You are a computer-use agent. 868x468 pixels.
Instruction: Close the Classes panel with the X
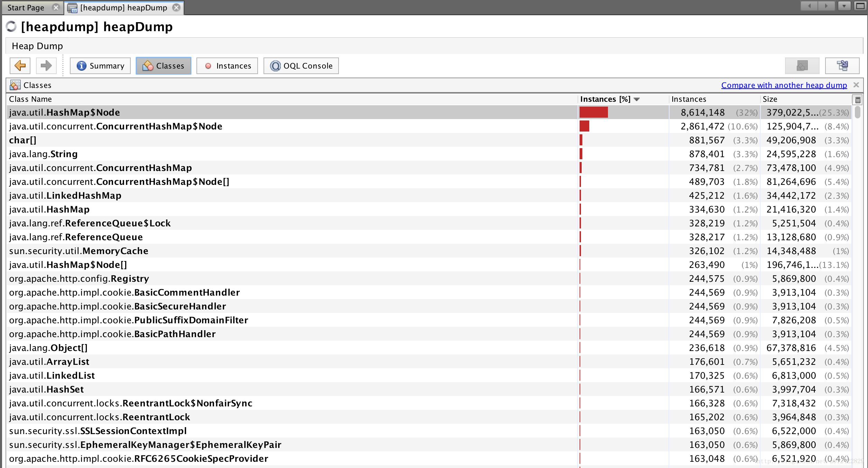point(856,85)
